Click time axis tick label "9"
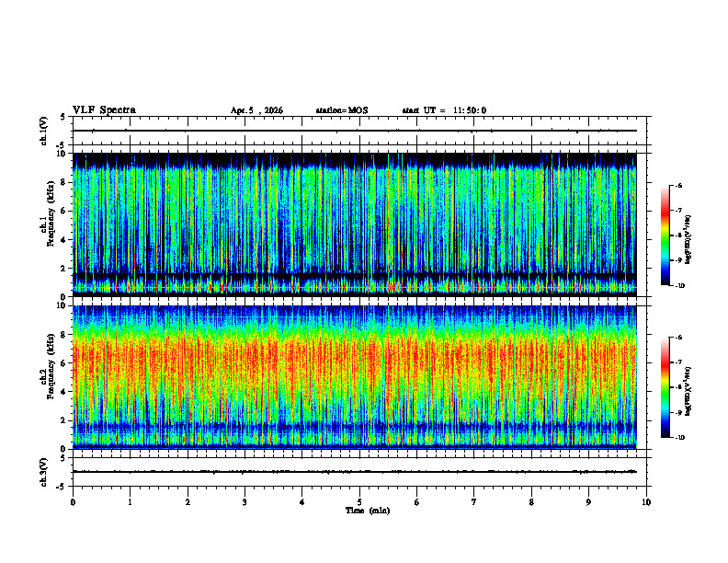 [x=588, y=502]
